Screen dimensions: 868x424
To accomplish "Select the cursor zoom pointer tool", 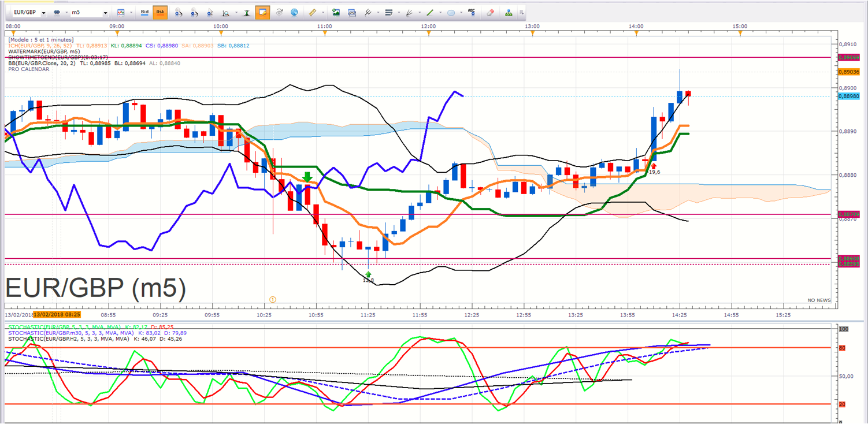I will pyautogui.click(x=210, y=12).
